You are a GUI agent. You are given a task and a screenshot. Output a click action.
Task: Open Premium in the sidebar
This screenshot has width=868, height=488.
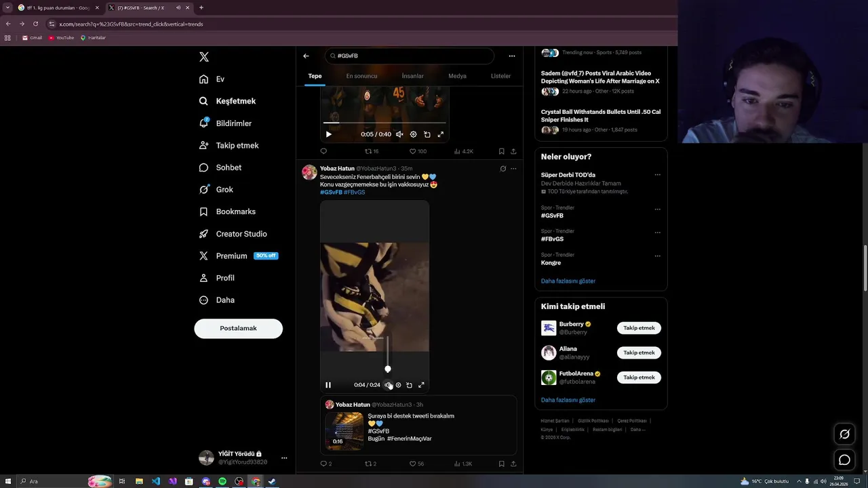pos(238,256)
